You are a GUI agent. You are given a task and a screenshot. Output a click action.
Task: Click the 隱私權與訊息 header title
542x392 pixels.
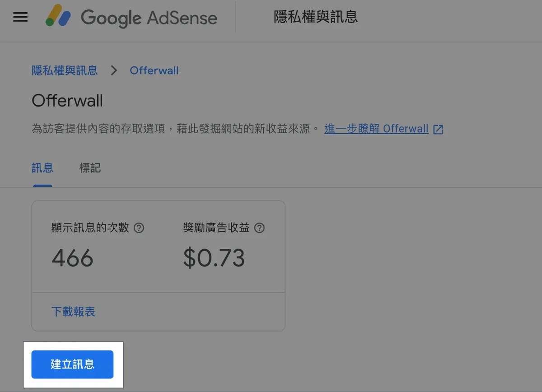316,17
